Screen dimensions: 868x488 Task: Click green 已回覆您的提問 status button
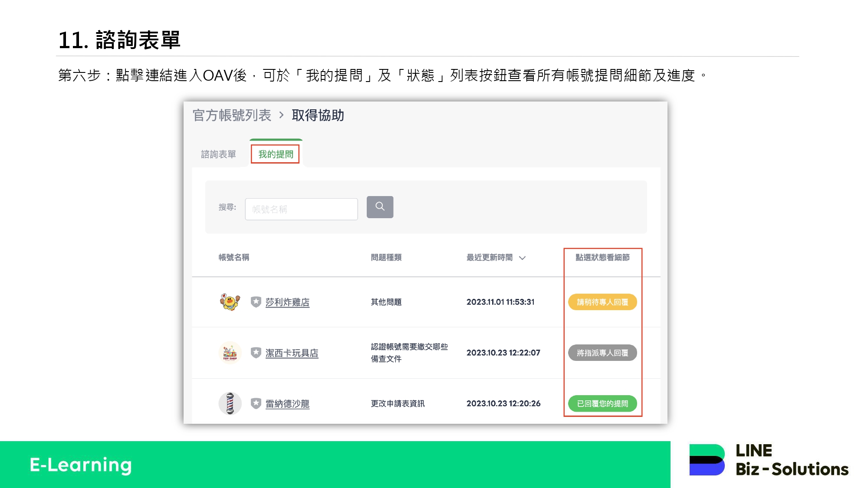[x=602, y=403]
